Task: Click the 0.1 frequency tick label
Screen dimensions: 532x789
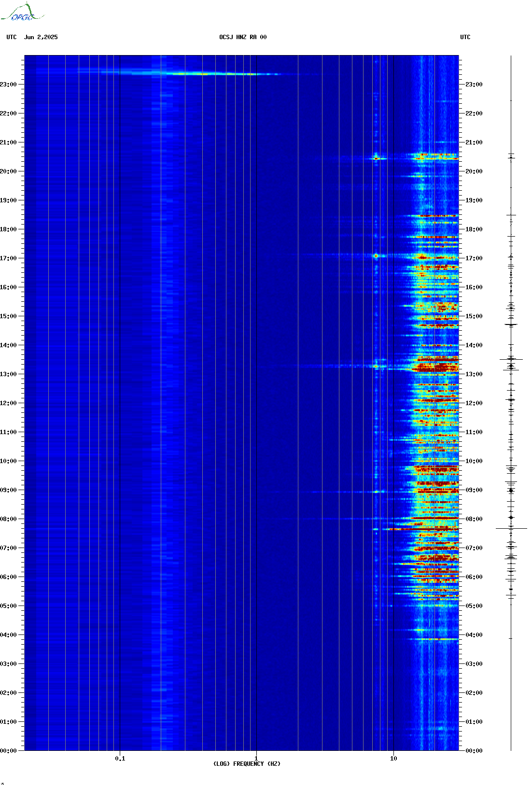Action: point(120,759)
